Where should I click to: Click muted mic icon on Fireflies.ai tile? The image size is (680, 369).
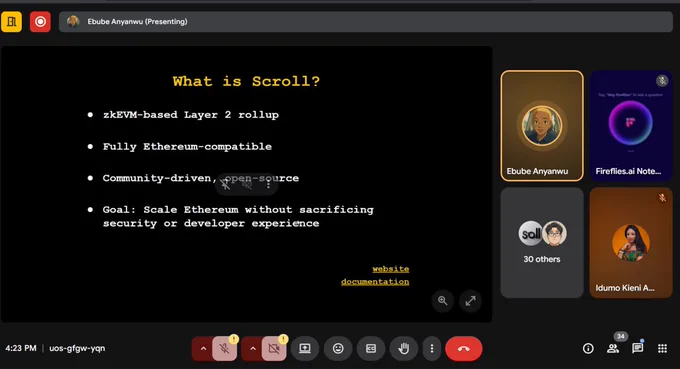662,80
